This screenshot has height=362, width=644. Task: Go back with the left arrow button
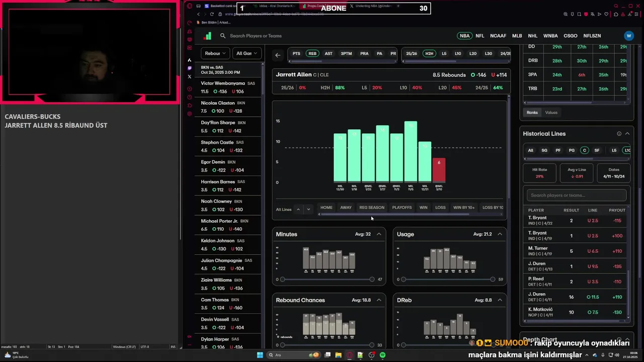pos(278,55)
